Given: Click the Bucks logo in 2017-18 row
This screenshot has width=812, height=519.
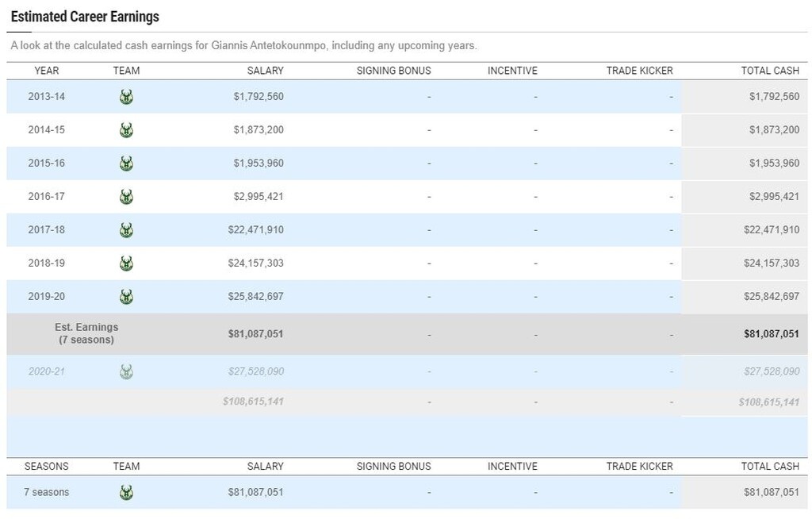Looking at the screenshot, I should (126, 230).
